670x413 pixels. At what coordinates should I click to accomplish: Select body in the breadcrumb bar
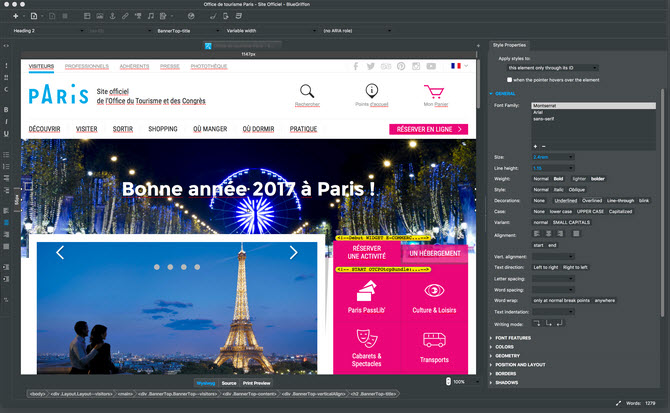[x=37, y=394]
